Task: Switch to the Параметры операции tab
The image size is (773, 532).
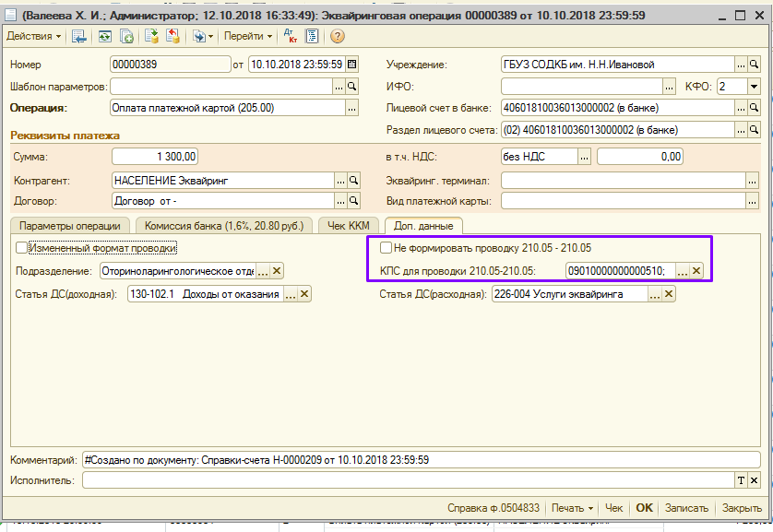Action: coord(70,226)
